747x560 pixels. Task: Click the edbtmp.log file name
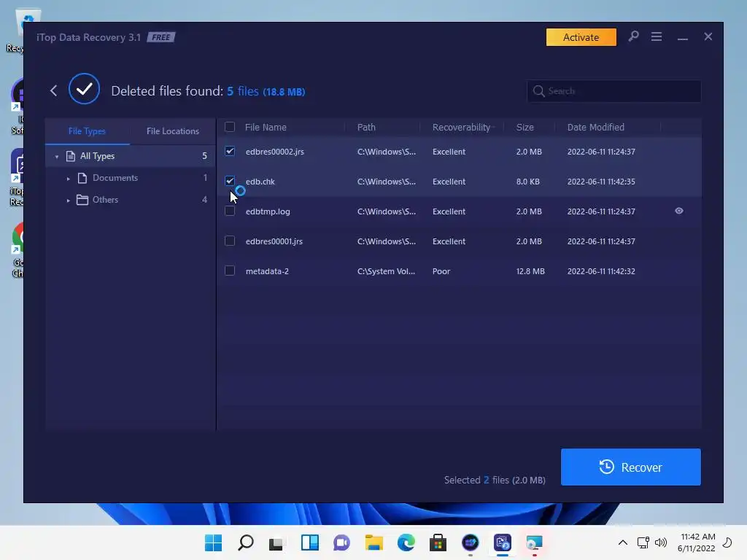(x=268, y=211)
